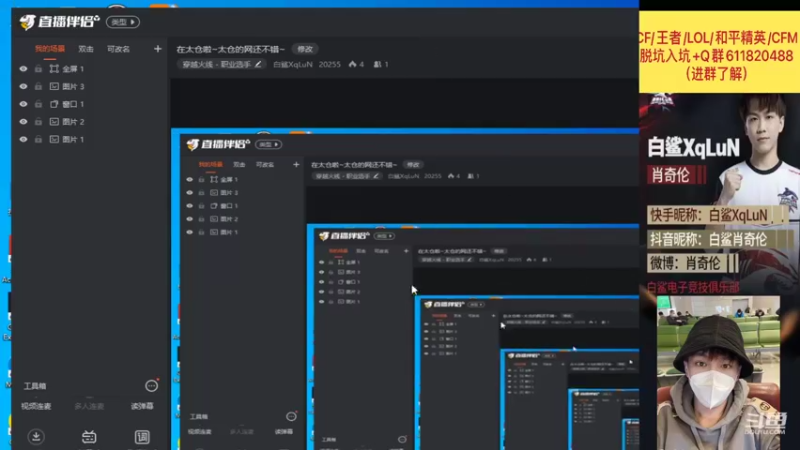This screenshot has height=450, width=800.
Task: Click the pencil edit icon beside 穿越火线 category
Action: coord(258,64)
